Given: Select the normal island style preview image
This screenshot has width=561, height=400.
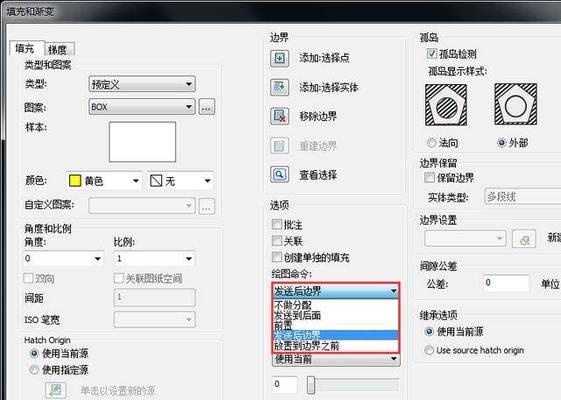Looking at the screenshot, I should tap(446, 105).
